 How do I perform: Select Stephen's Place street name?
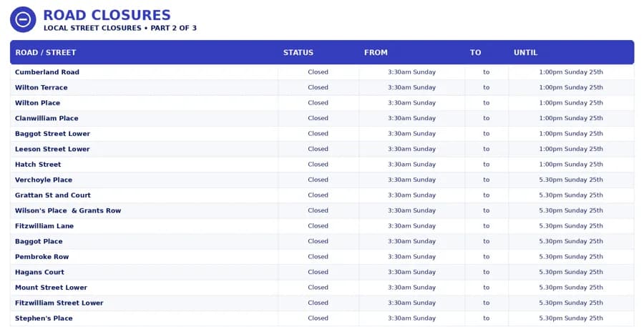coord(44,318)
